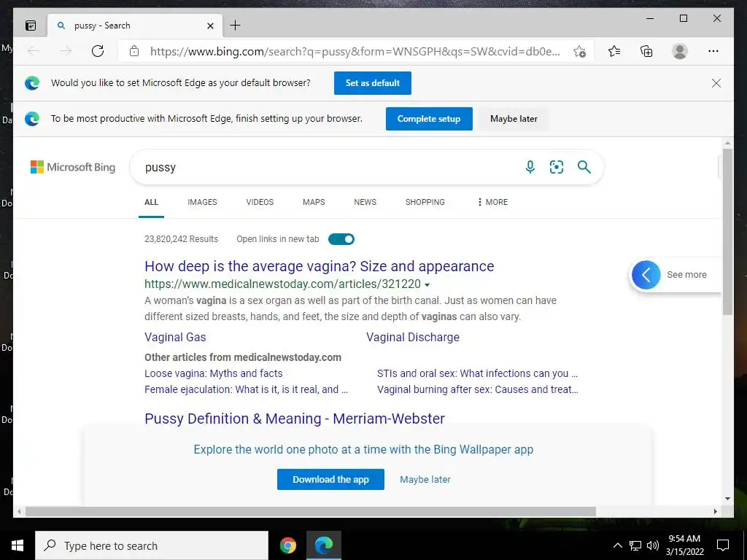Add this page to favorites star icon
Viewport: 747px width, 560px height.
[579, 52]
